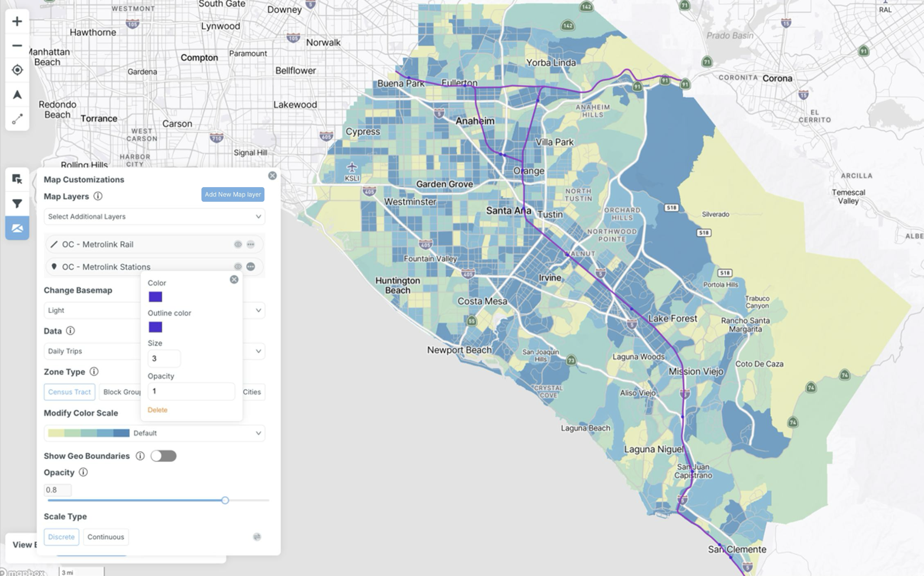Click the layer Size input field
Image resolution: width=924 pixels, height=576 pixels.
[164, 358]
